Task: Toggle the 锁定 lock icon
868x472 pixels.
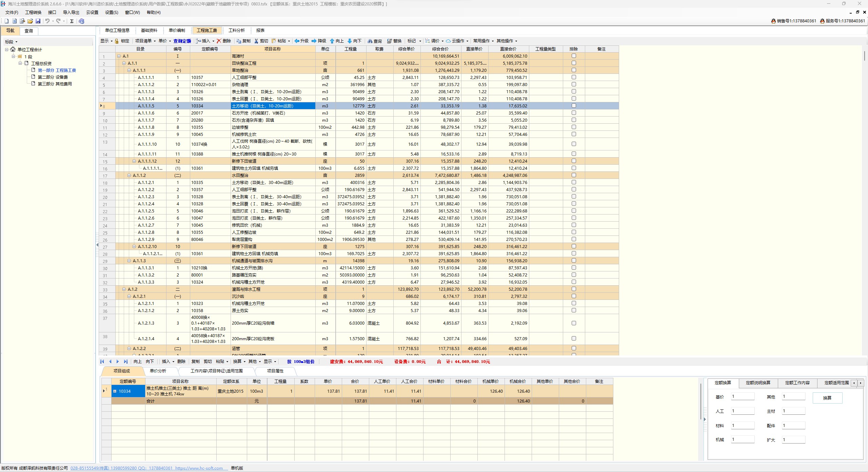Action: [x=117, y=41]
